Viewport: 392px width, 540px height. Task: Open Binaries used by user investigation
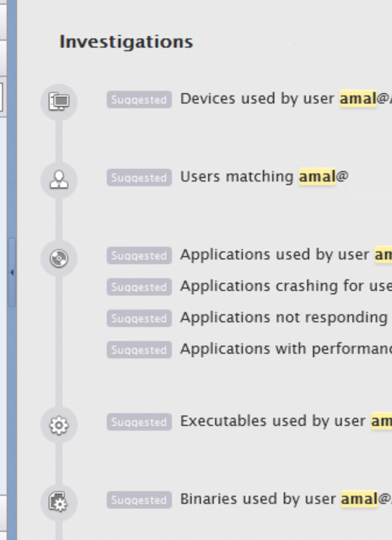point(286,499)
